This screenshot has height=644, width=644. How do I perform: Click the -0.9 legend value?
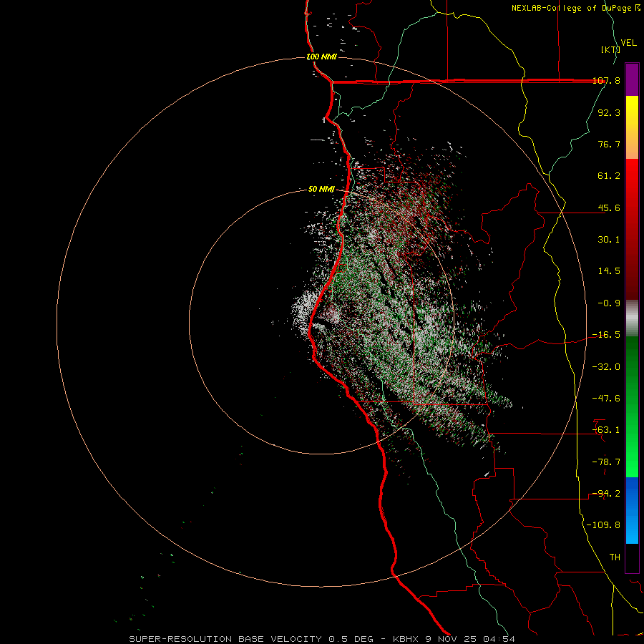pyautogui.click(x=609, y=303)
